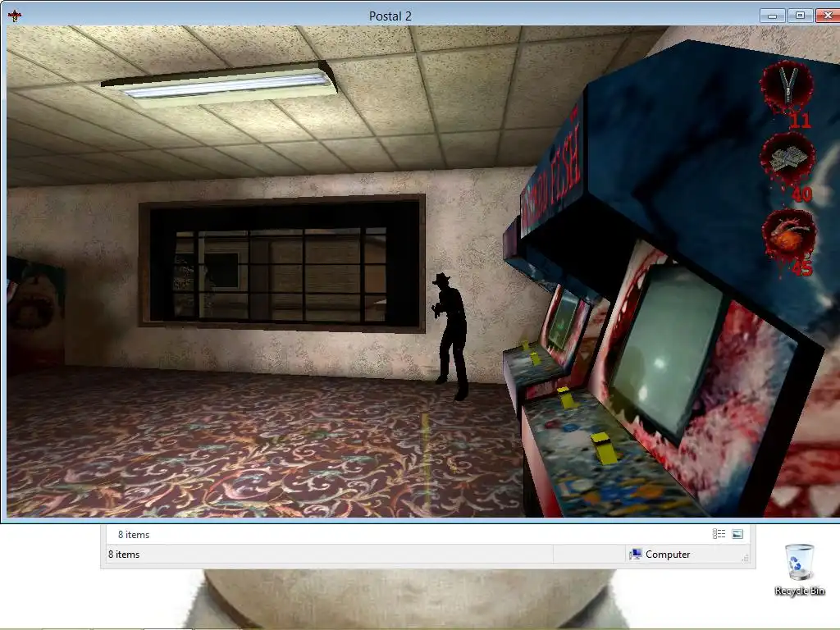Open the Recycle Bin desktop icon
Screen dimensions: 840x630
[x=799, y=569]
